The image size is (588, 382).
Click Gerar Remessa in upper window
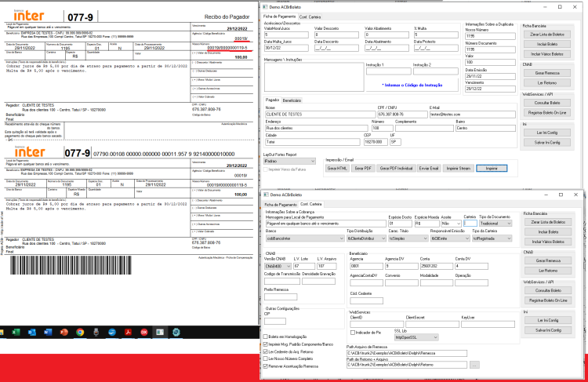547,73
